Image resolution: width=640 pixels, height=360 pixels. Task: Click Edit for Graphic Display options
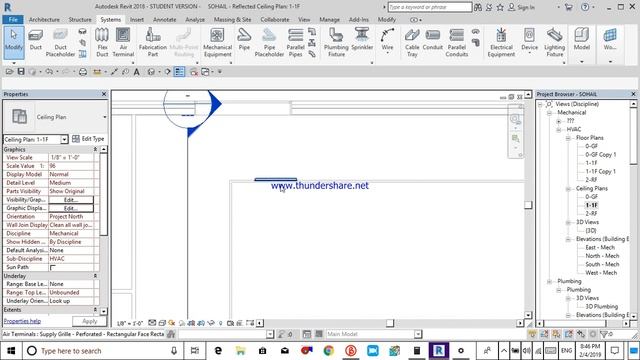[x=71, y=208]
